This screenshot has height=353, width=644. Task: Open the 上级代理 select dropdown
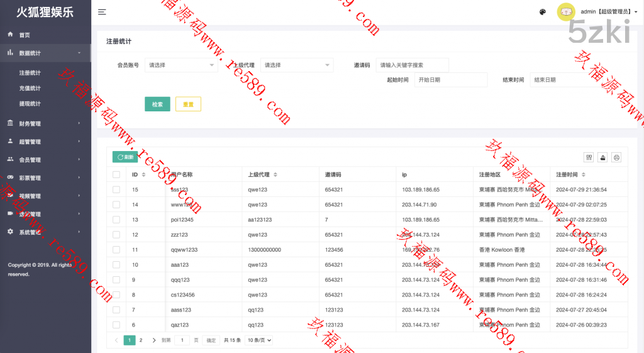click(297, 65)
